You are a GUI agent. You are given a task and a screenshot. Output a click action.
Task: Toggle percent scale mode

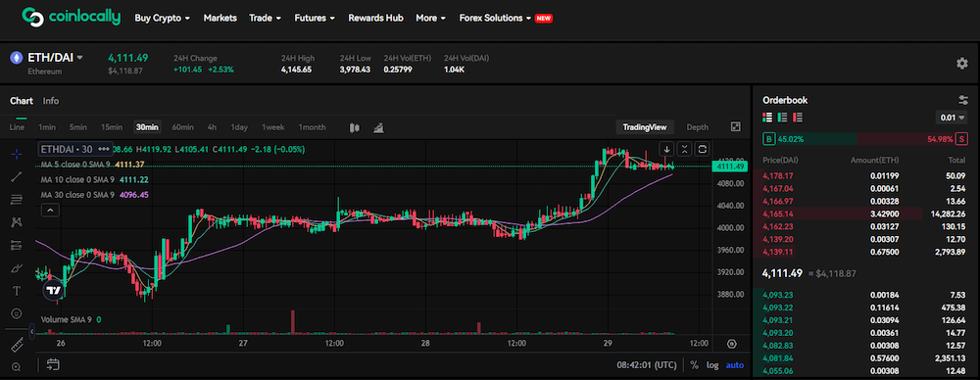[x=694, y=365]
